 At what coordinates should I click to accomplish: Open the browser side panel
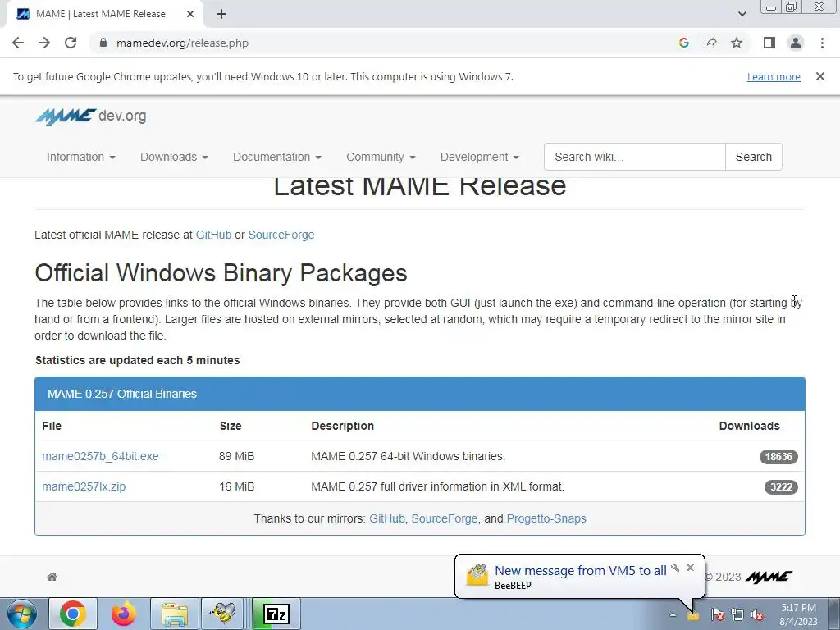point(769,43)
